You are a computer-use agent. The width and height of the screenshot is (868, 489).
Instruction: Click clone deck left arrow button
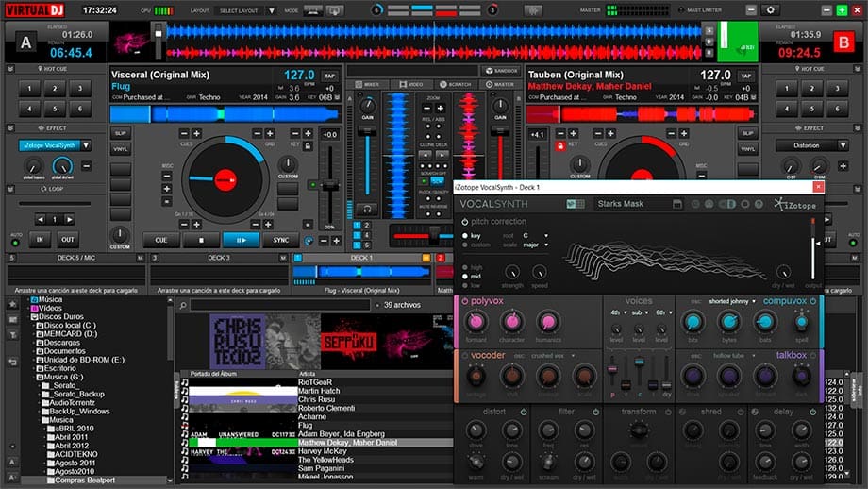coord(426,155)
